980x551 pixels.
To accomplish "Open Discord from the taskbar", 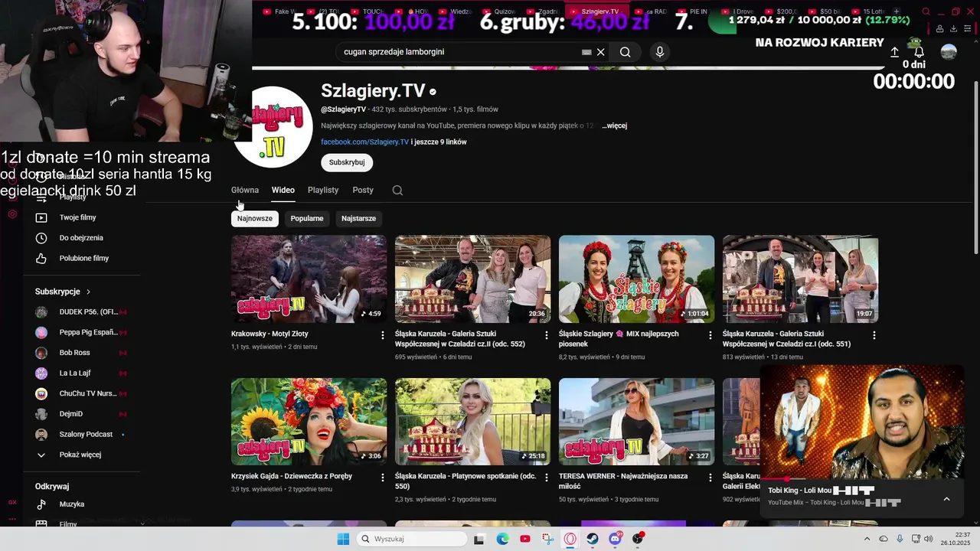I will (x=615, y=539).
